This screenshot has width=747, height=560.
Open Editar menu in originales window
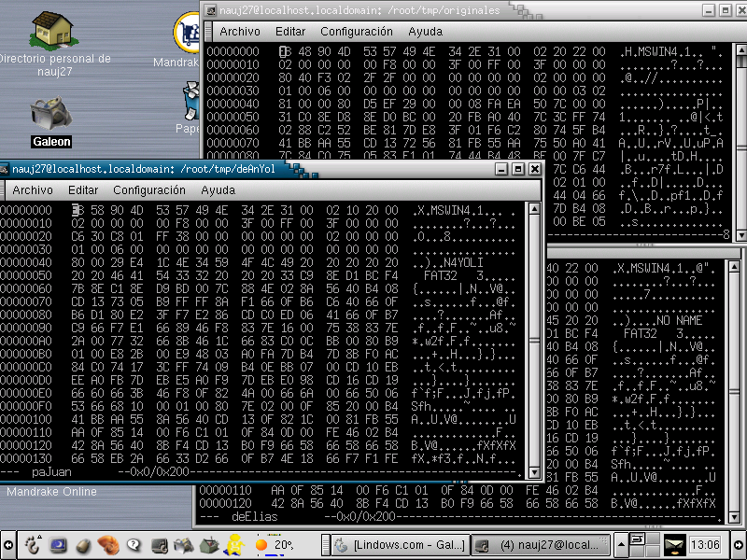click(290, 32)
